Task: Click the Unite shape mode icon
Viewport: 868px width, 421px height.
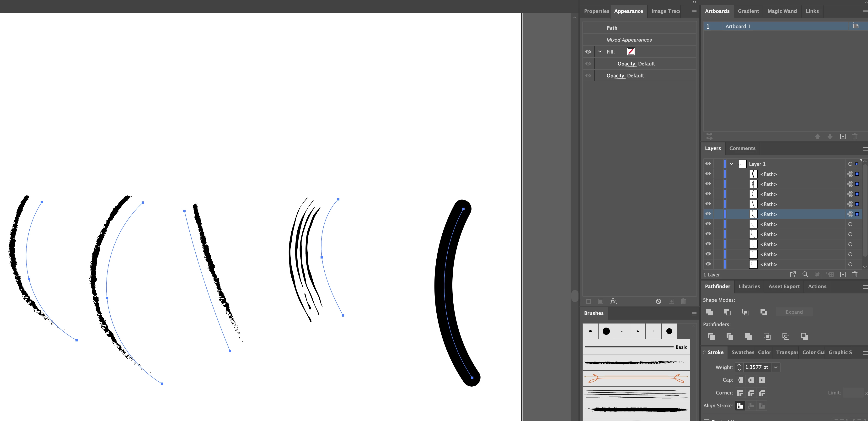Action: [709, 312]
